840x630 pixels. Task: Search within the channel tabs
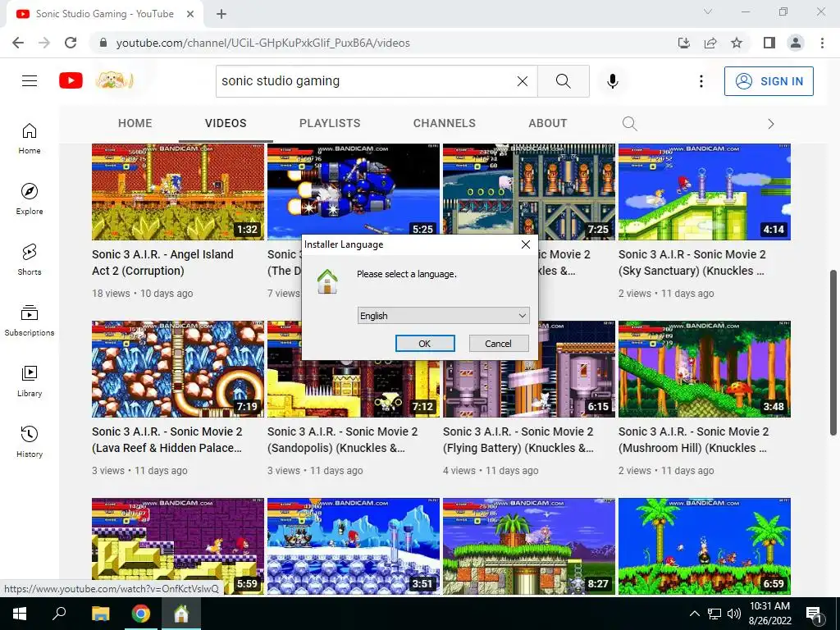[629, 124]
